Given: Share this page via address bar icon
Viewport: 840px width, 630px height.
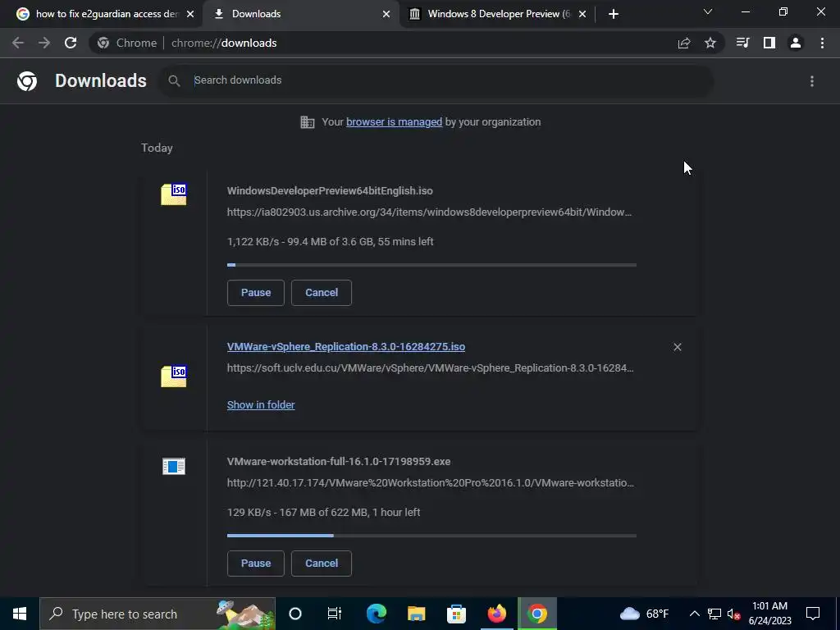Looking at the screenshot, I should (x=684, y=43).
